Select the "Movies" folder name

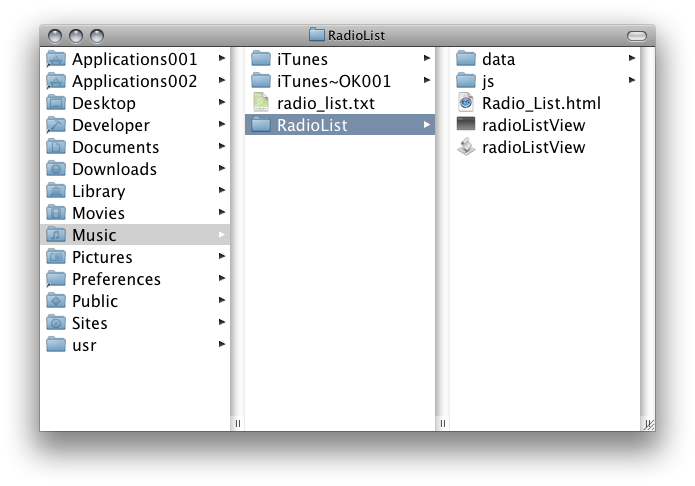[x=98, y=213]
